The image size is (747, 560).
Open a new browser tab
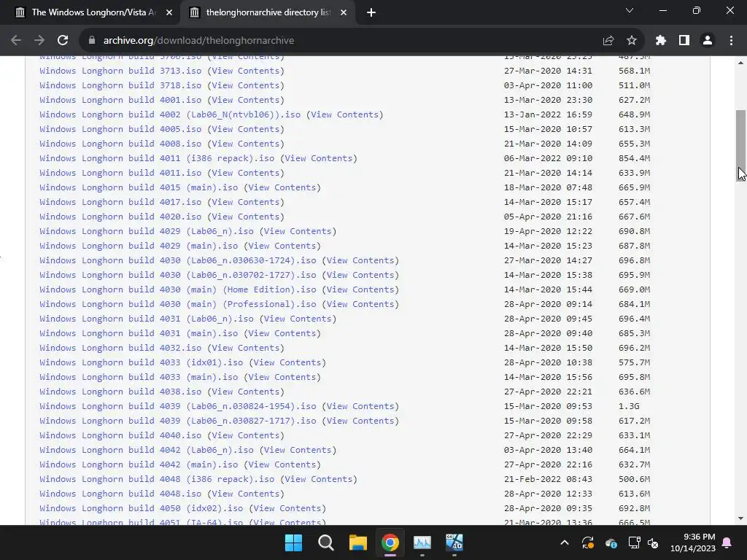371,12
